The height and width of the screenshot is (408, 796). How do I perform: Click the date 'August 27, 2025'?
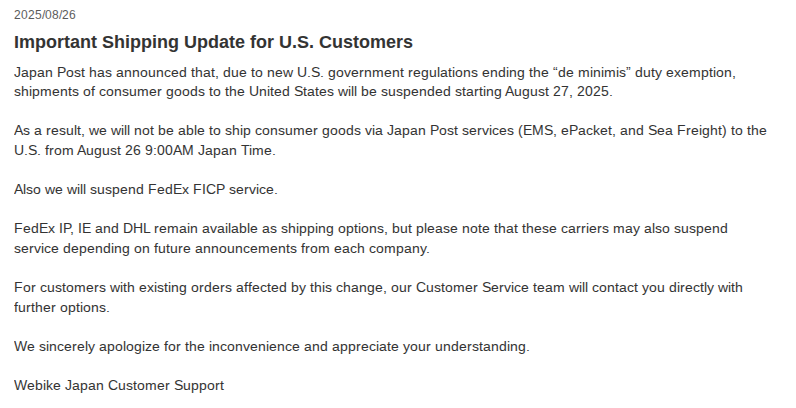pyautogui.click(x=557, y=92)
